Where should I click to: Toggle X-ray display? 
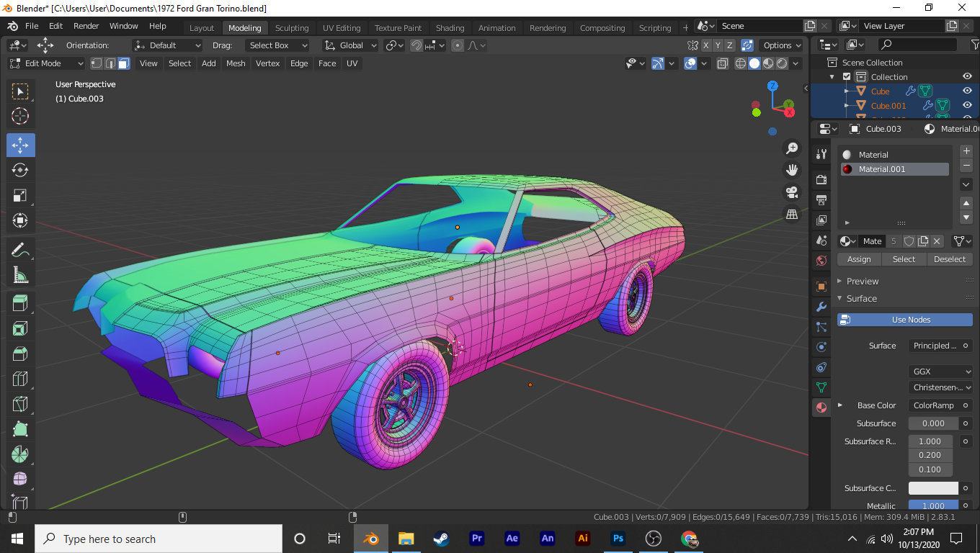[723, 63]
